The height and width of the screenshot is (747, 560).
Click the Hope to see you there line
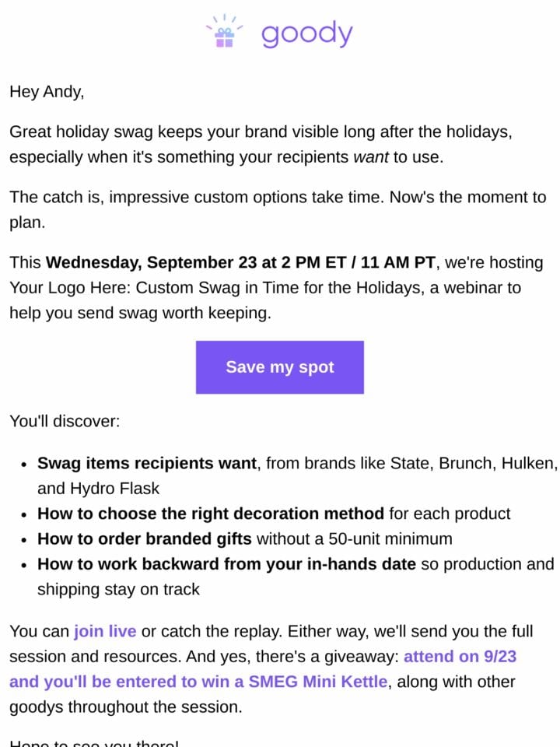[94, 742]
